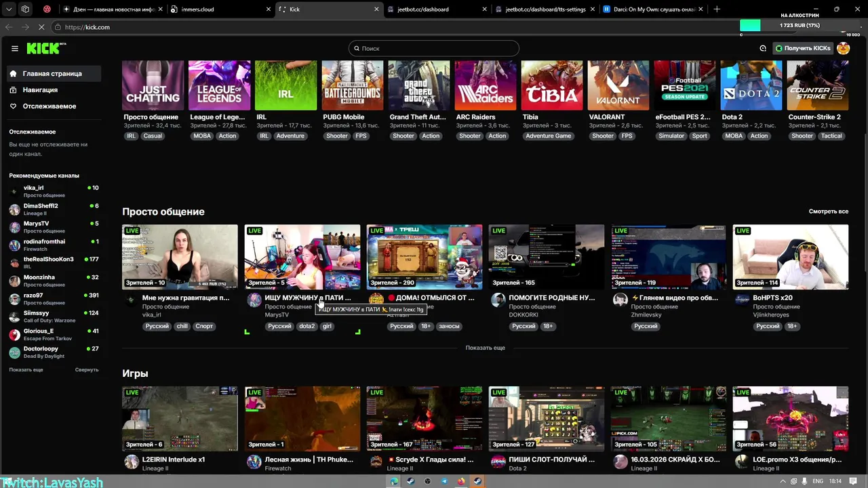This screenshot has height=488, width=868.
Task: Open a new browser tab with plus
Action: pyautogui.click(x=717, y=9)
